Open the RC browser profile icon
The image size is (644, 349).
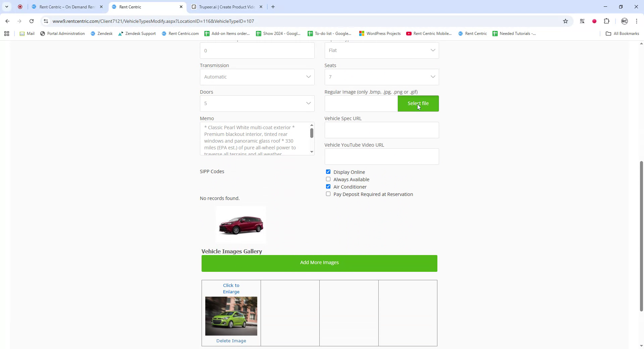(x=625, y=21)
